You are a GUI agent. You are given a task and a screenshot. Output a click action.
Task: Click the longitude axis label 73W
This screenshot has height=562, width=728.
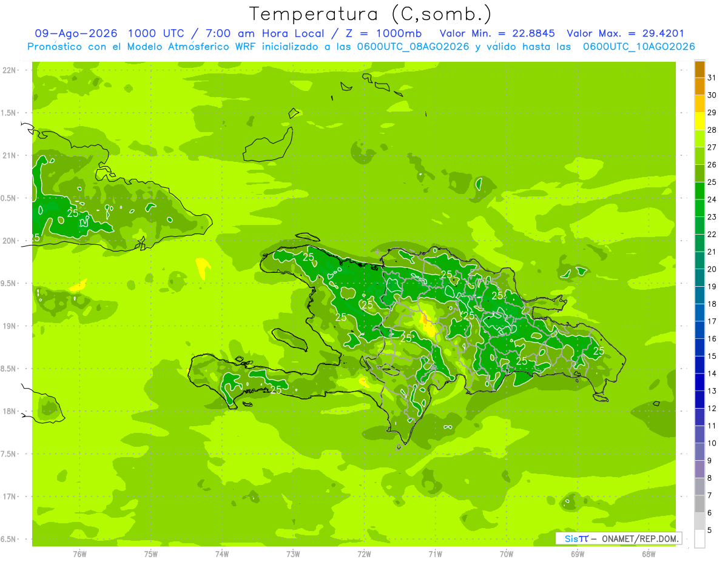click(293, 554)
